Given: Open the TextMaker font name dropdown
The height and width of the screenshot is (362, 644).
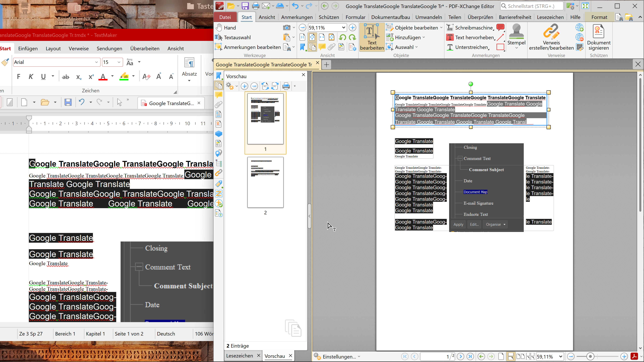Looking at the screenshot, I should (96, 62).
